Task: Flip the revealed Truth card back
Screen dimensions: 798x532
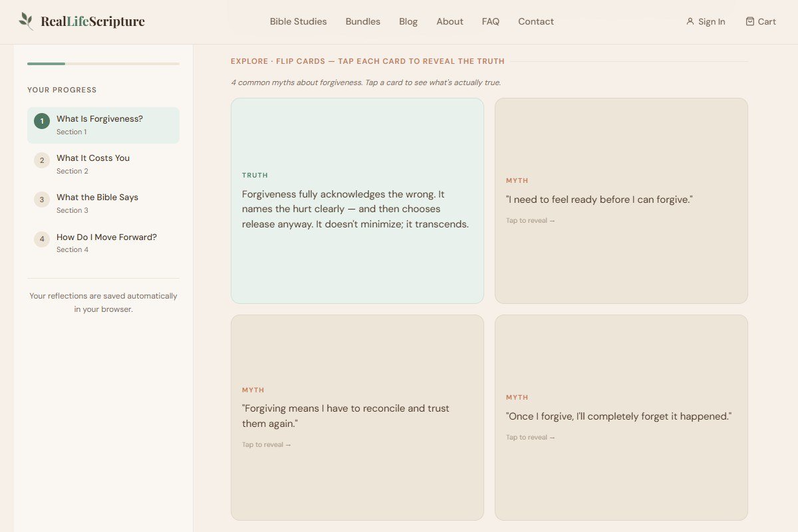Action: click(x=357, y=201)
